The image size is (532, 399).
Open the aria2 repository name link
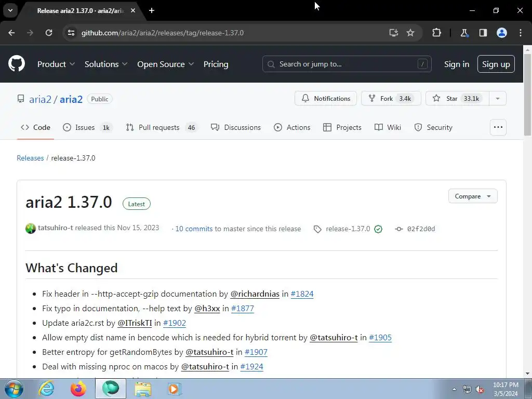click(x=71, y=99)
